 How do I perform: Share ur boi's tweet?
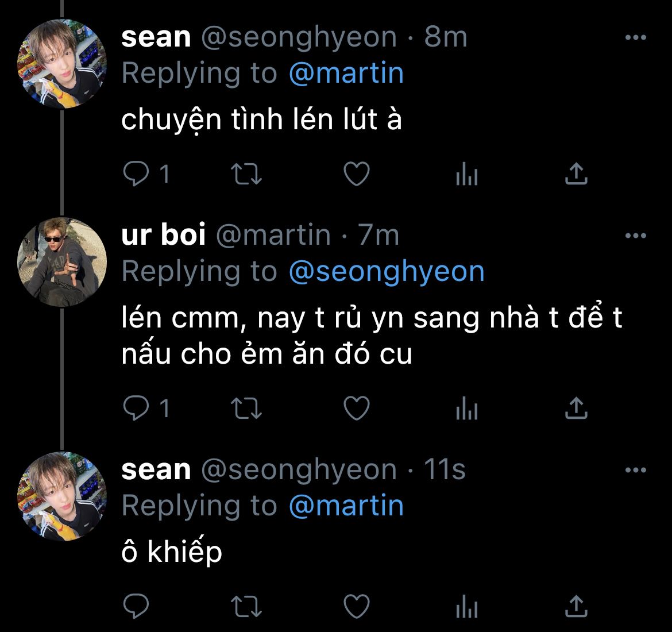(576, 409)
